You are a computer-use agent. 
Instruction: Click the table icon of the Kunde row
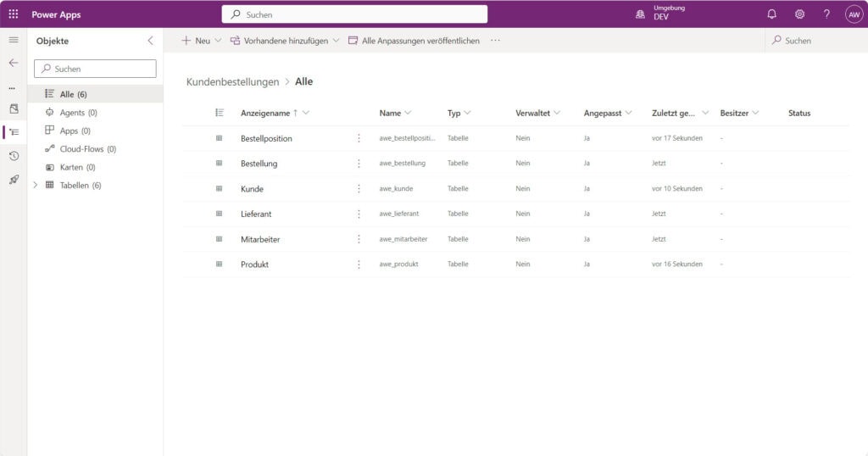(x=220, y=189)
